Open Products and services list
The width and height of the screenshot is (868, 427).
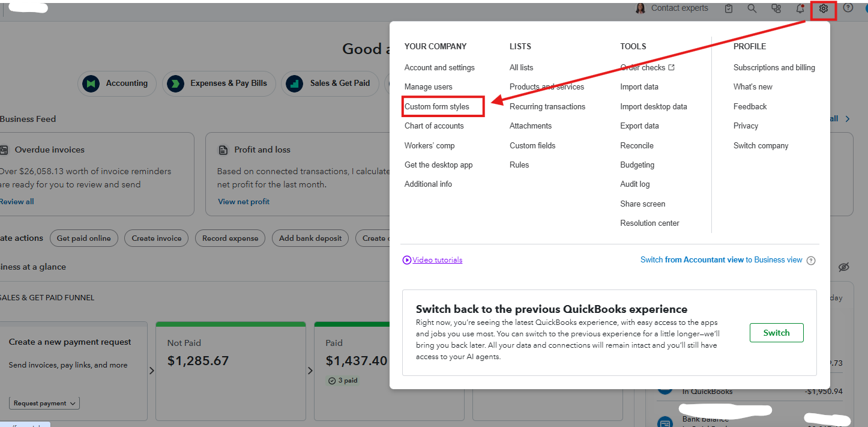(x=547, y=86)
